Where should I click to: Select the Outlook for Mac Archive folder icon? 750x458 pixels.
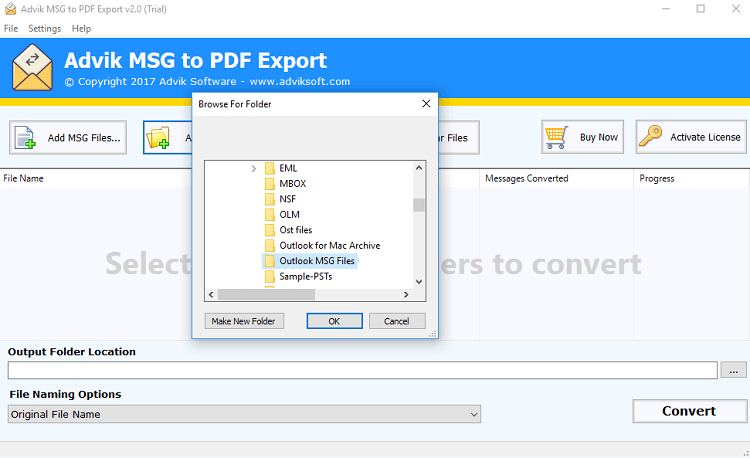(270, 246)
